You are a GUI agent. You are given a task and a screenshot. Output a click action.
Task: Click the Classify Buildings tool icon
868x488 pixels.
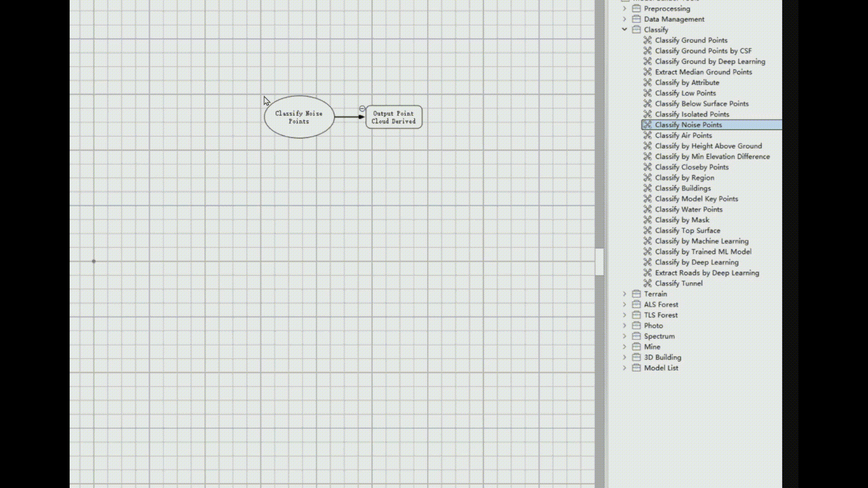(648, 188)
